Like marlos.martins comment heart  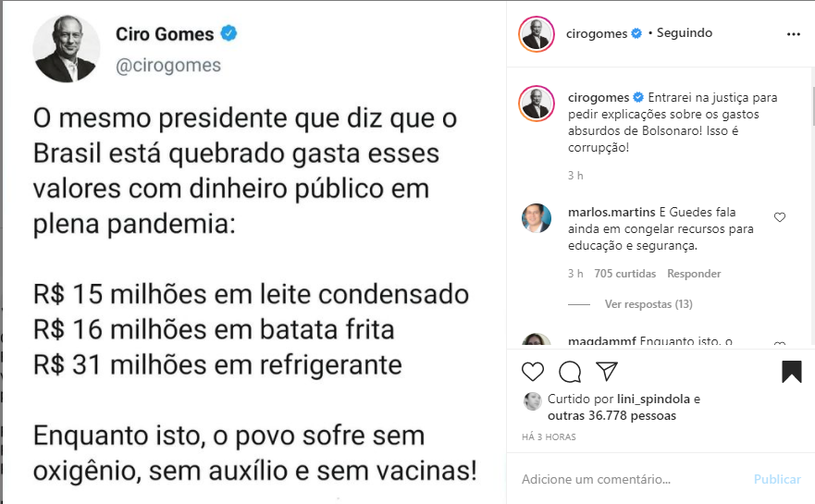780,217
